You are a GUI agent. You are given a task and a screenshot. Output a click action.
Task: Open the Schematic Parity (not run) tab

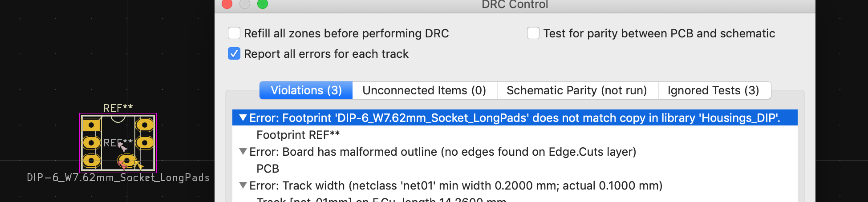click(x=577, y=90)
